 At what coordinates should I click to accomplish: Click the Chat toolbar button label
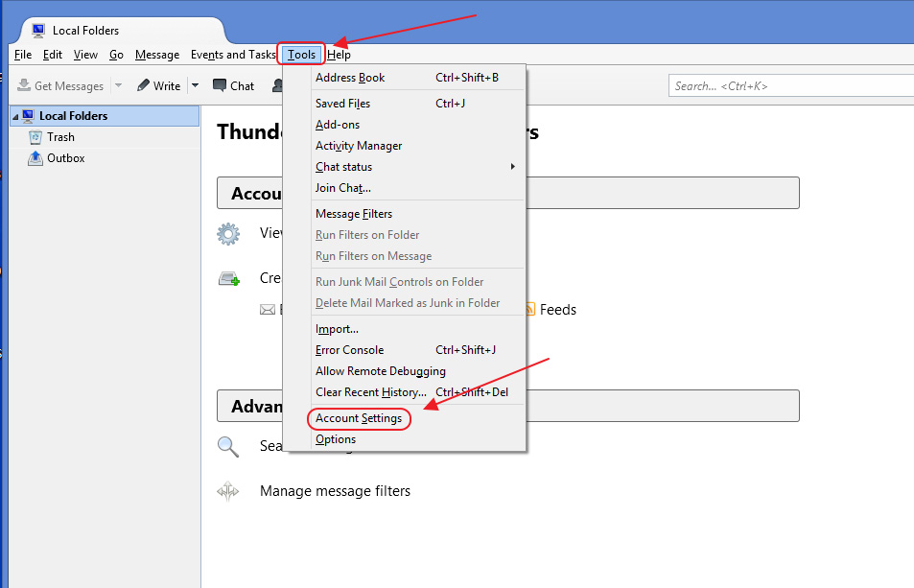tap(242, 85)
